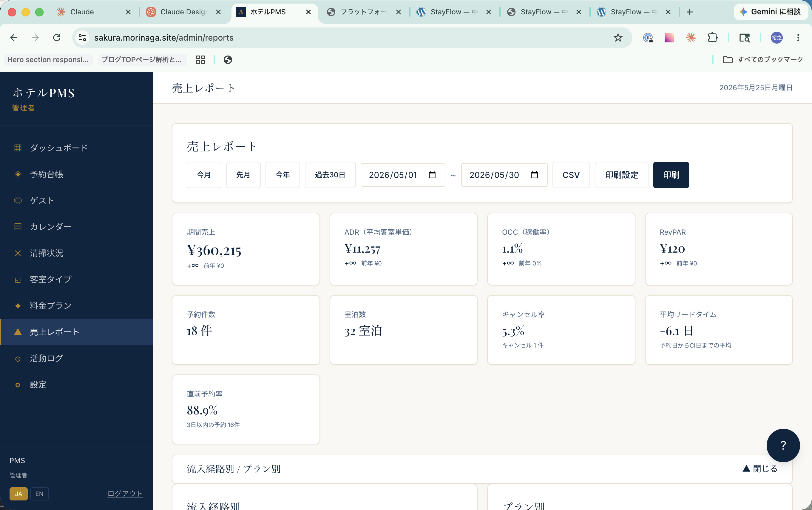812x510 pixels.
Task: Click the 平均リードタイム value -6.1 日
Action: click(x=676, y=331)
